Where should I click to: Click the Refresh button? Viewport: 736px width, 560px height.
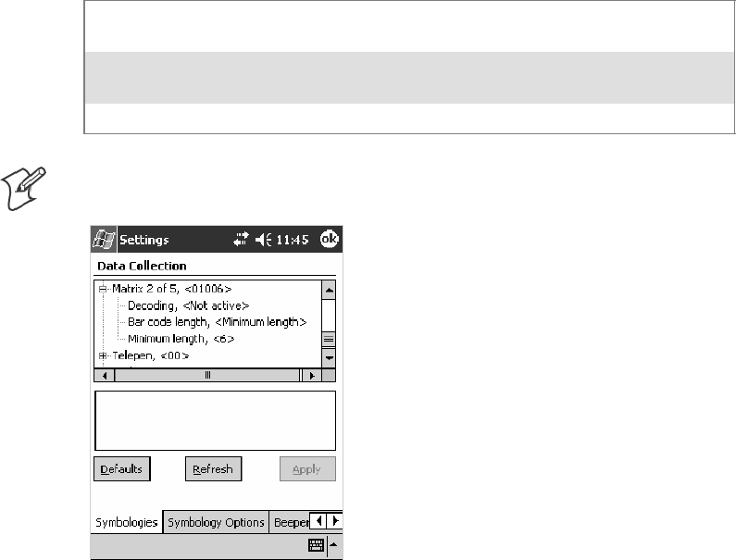(x=214, y=469)
